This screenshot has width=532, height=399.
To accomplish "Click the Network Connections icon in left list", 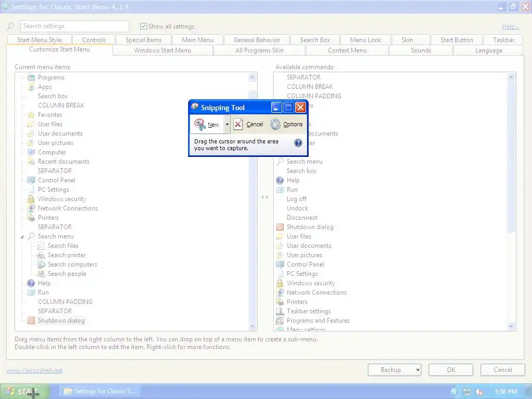I will (31, 208).
